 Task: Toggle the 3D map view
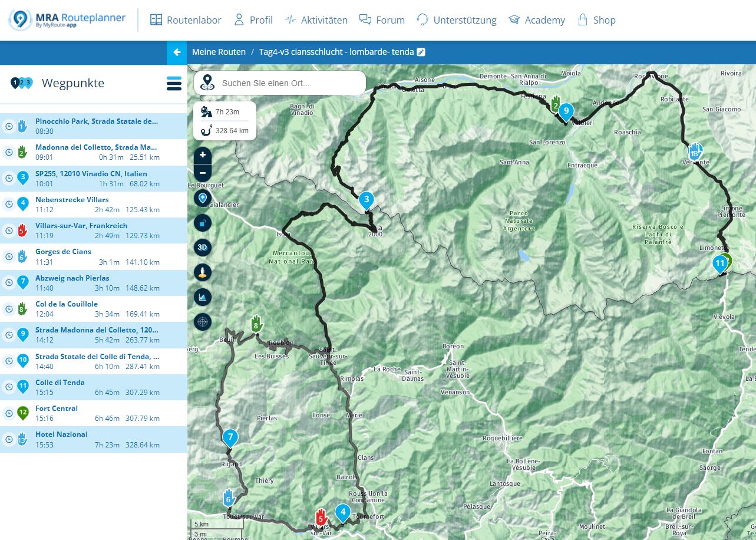203,248
